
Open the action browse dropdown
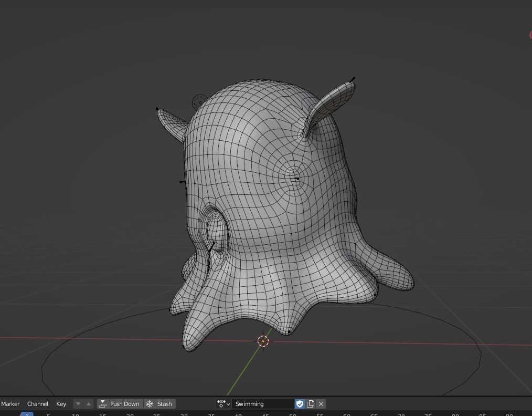(224, 404)
